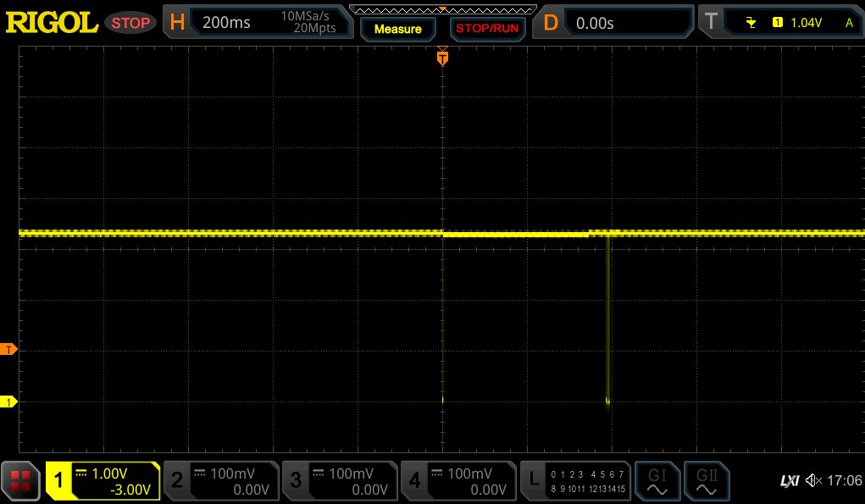This screenshot has height=504, width=865.
Task: Click channel 1 DC coupling icon
Action: tap(81, 473)
